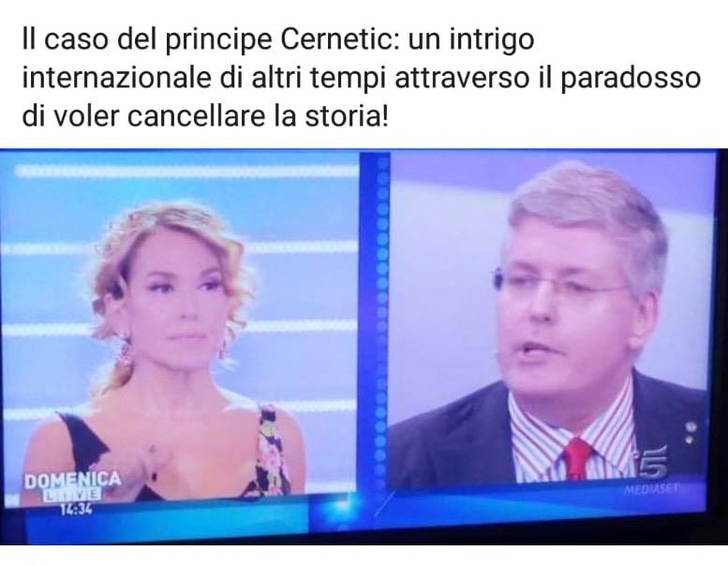Click the woman's floral dress strap
This screenshot has height=566, width=728.
(x=273, y=448)
